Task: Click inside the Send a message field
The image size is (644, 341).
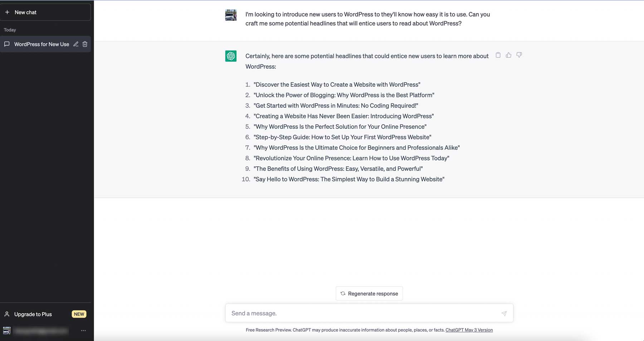Action: point(358,313)
